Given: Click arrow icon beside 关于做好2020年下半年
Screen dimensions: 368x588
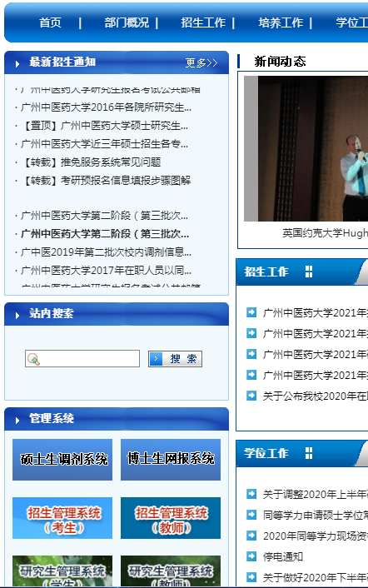Looking at the screenshot, I should tap(251, 577).
